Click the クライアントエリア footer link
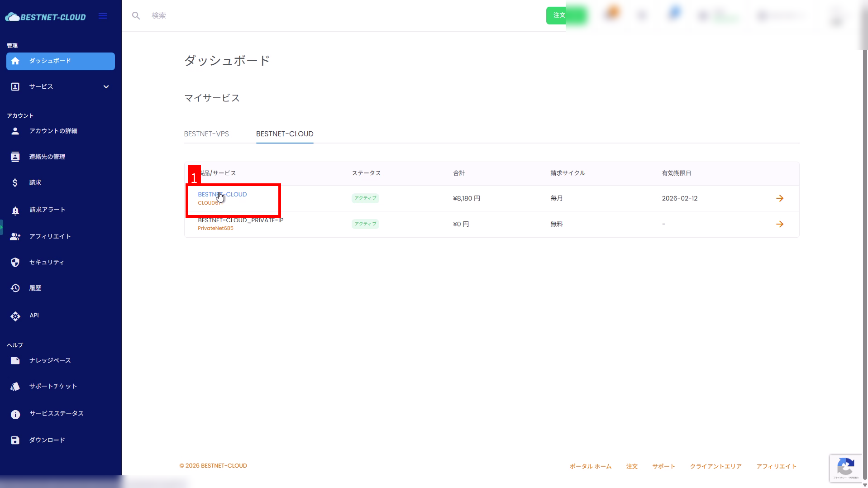Screen dimensions: 868x488 715,466
